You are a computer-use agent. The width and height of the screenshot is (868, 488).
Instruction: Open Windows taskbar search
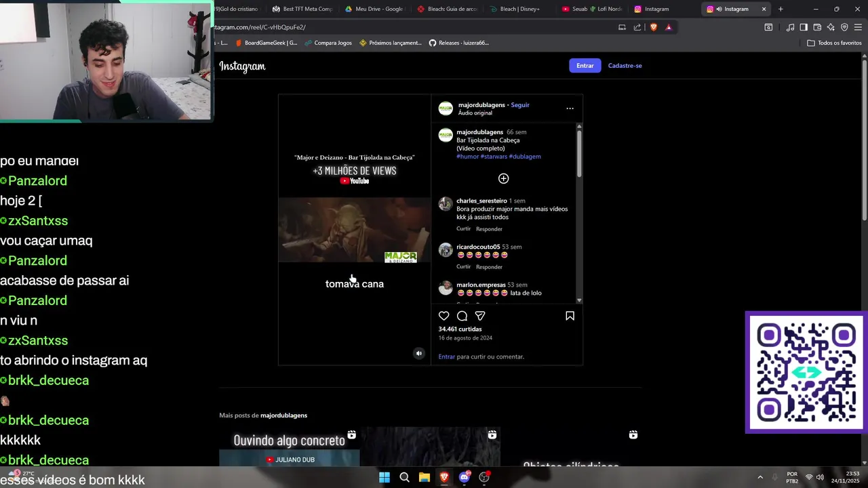point(404,477)
